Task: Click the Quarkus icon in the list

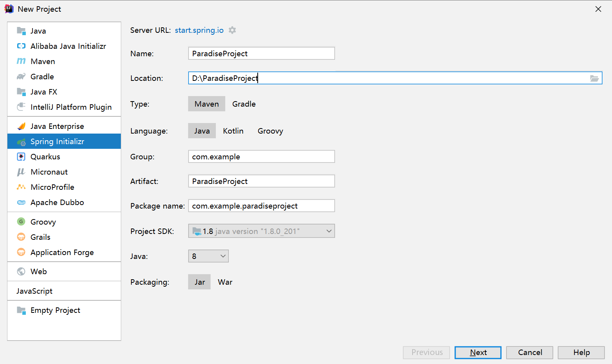Action: click(x=21, y=157)
